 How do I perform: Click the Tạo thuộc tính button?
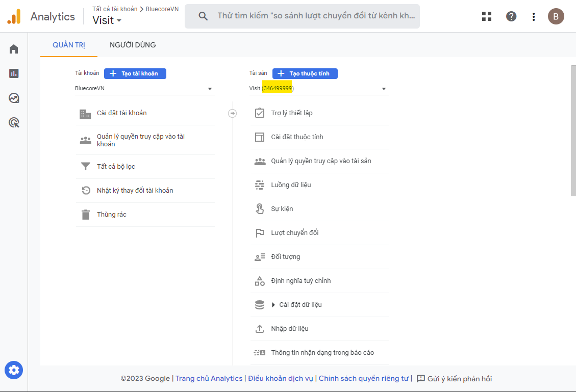click(305, 73)
